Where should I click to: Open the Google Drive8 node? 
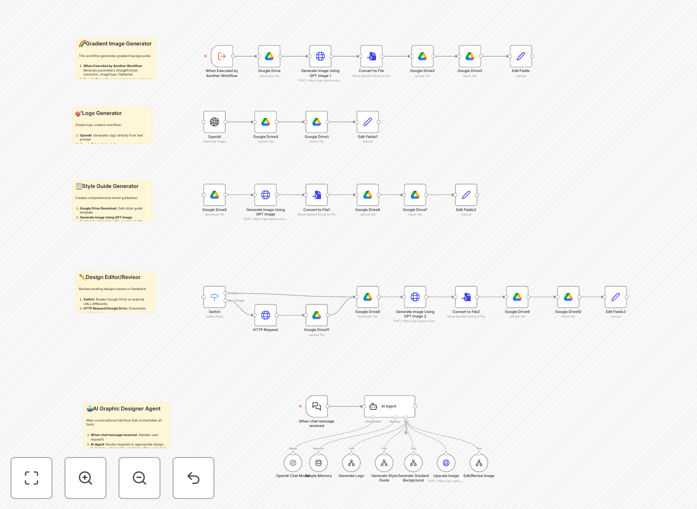(x=368, y=297)
